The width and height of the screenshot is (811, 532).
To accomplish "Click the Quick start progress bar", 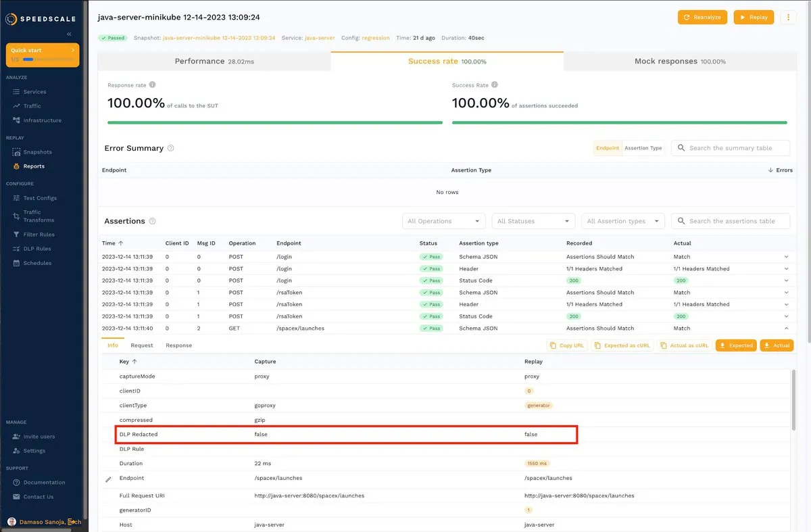I will point(49,59).
